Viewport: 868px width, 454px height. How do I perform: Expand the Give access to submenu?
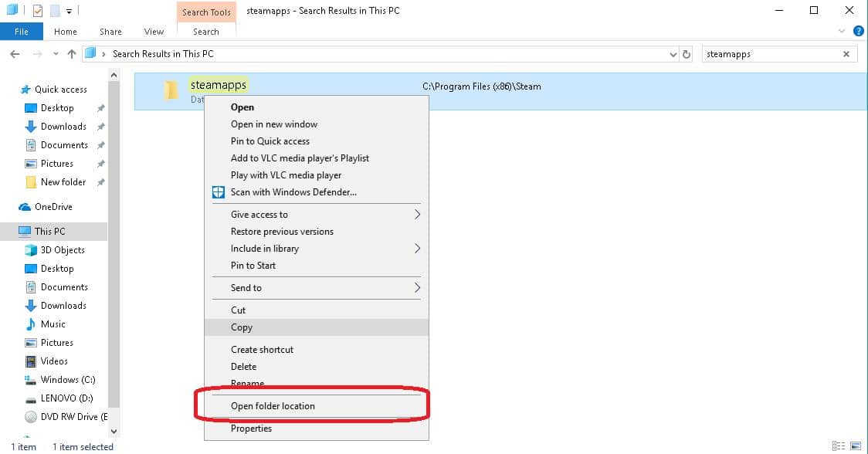pos(316,215)
